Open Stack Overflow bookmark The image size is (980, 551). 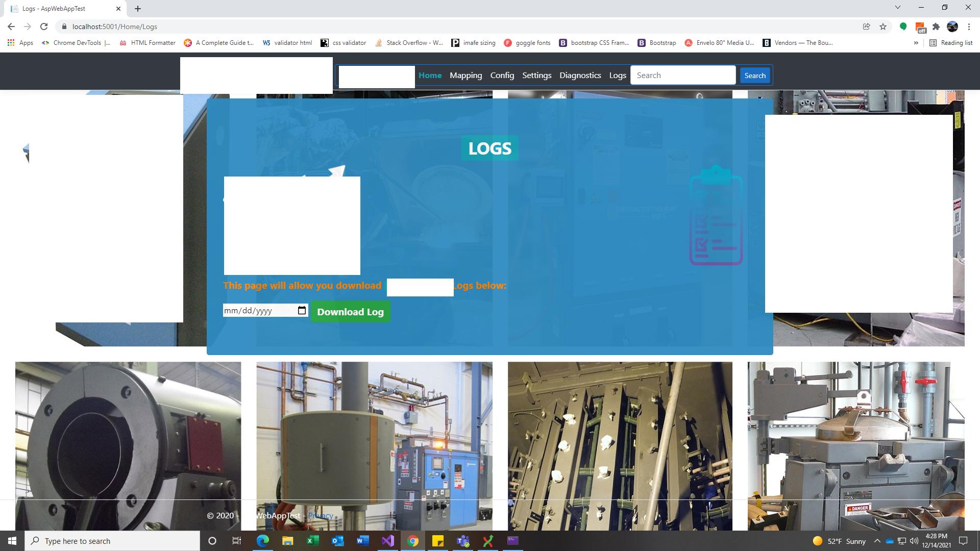tap(409, 43)
